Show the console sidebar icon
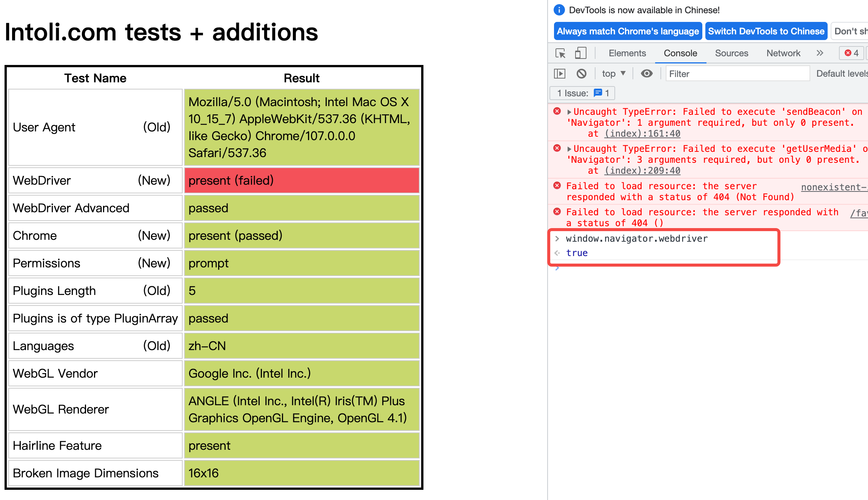This screenshot has height=500, width=868. click(560, 74)
